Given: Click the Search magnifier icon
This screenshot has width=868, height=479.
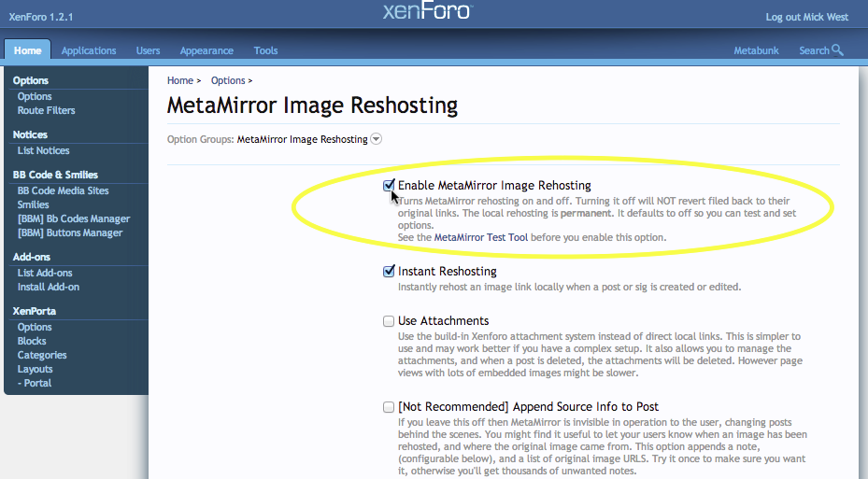Looking at the screenshot, I should click(x=837, y=50).
